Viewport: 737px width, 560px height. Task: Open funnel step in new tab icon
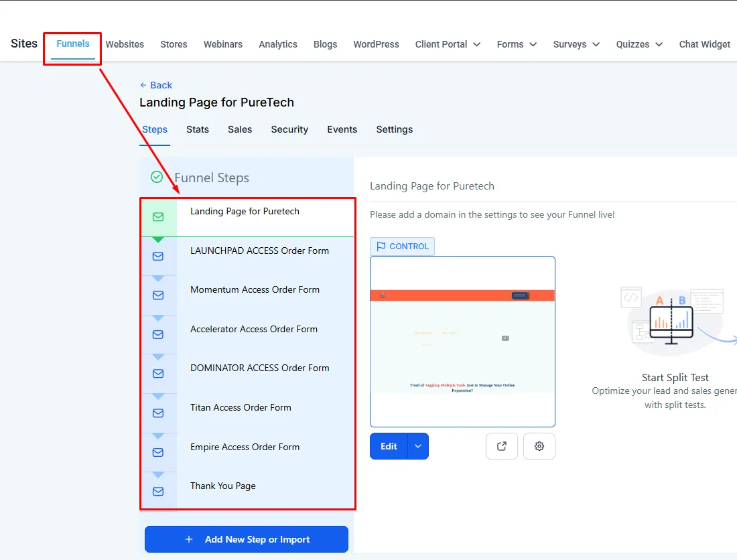point(502,446)
